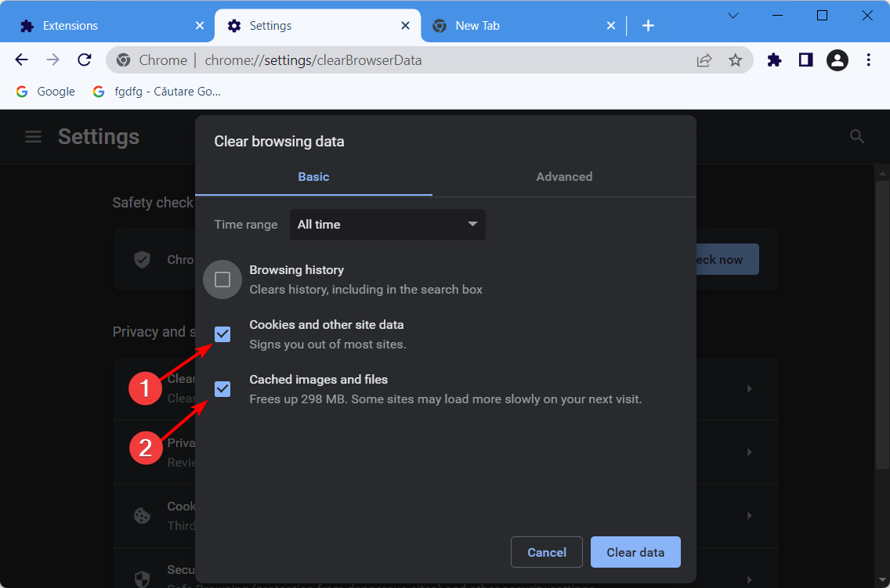Click the Clear data button
The image size is (890, 588).
pos(635,552)
